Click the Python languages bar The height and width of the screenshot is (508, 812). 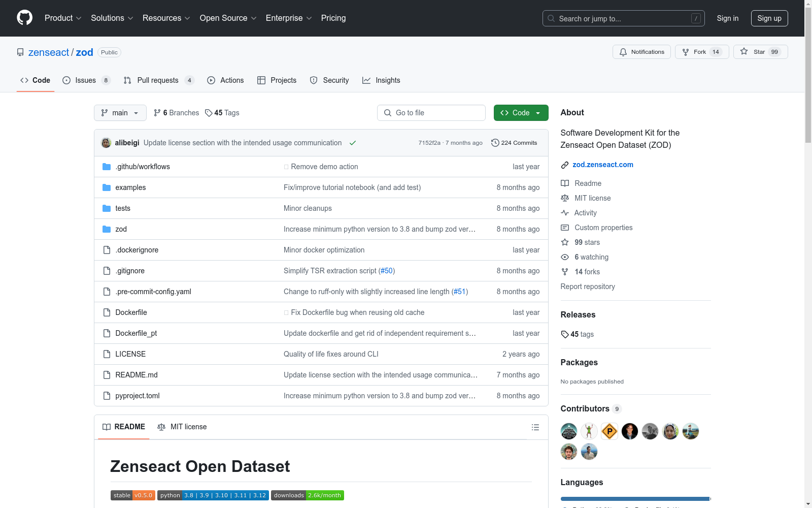[635, 499]
